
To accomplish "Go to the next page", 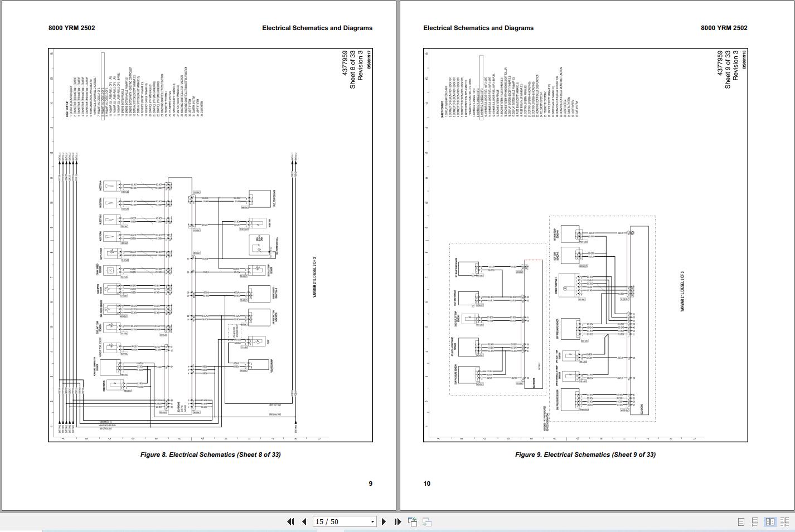I will [384, 521].
